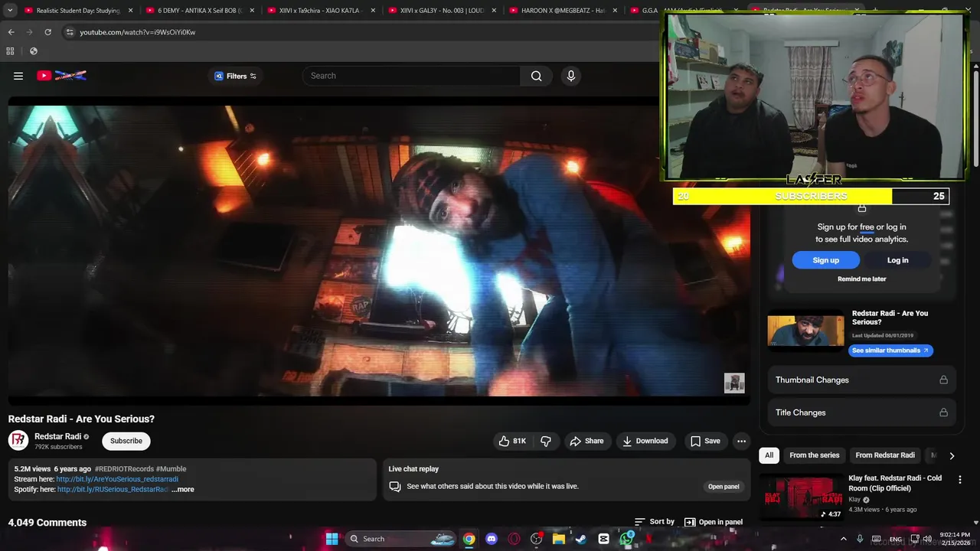Focus the YouTube search box
This screenshot has height=551, width=980.
412,76
